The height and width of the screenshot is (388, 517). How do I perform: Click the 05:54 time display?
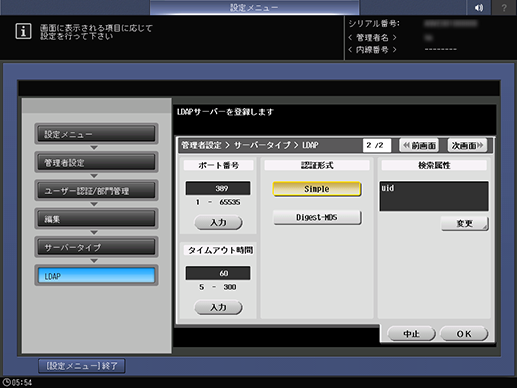click(x=22, y=383)
